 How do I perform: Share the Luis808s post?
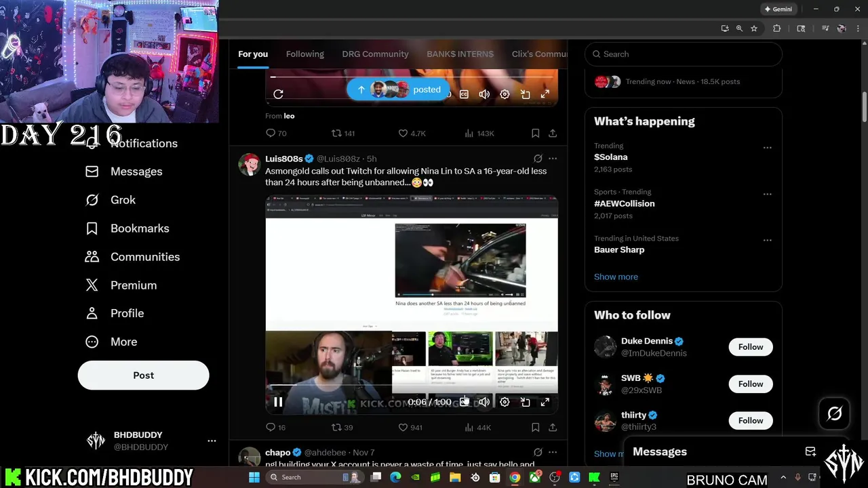point(553,428)
